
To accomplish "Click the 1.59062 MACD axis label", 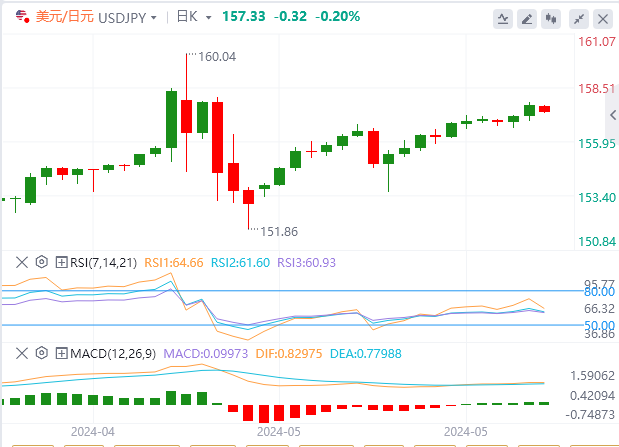I will point(593,376).
